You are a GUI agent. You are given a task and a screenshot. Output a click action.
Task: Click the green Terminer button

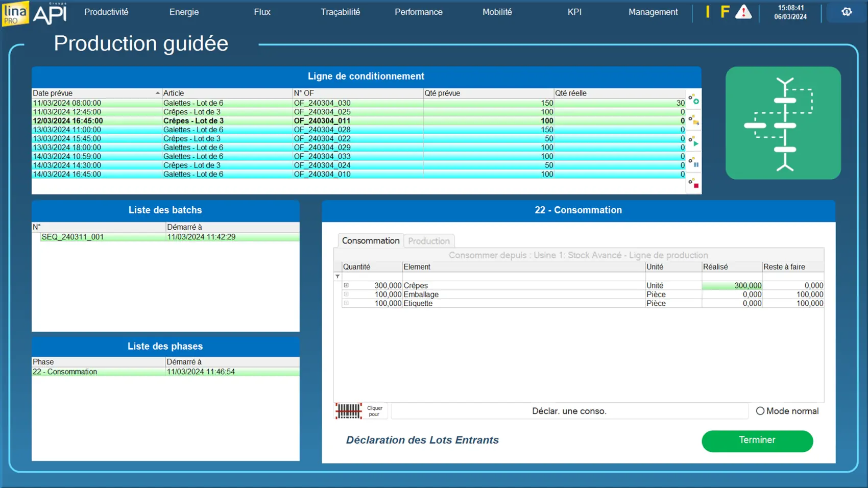[x=757, y=441]
